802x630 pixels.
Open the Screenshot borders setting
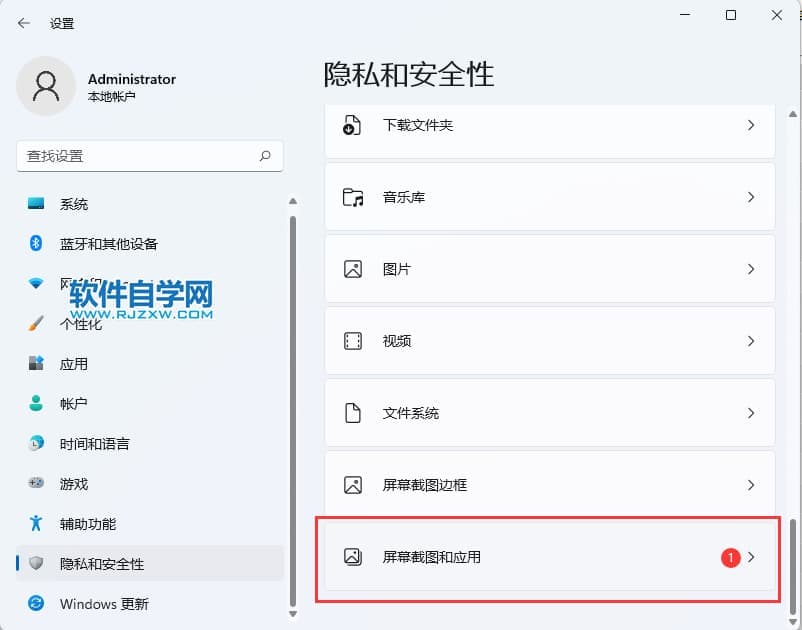point(550,485)
